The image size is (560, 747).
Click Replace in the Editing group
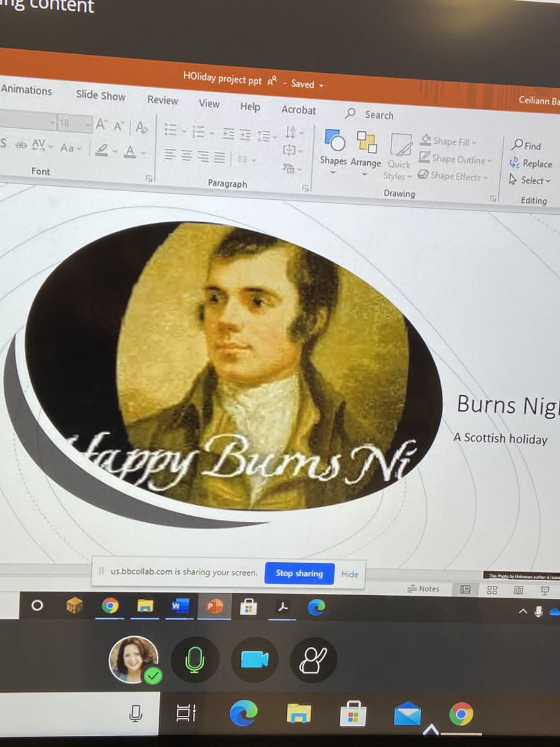[x=531, y=163]
